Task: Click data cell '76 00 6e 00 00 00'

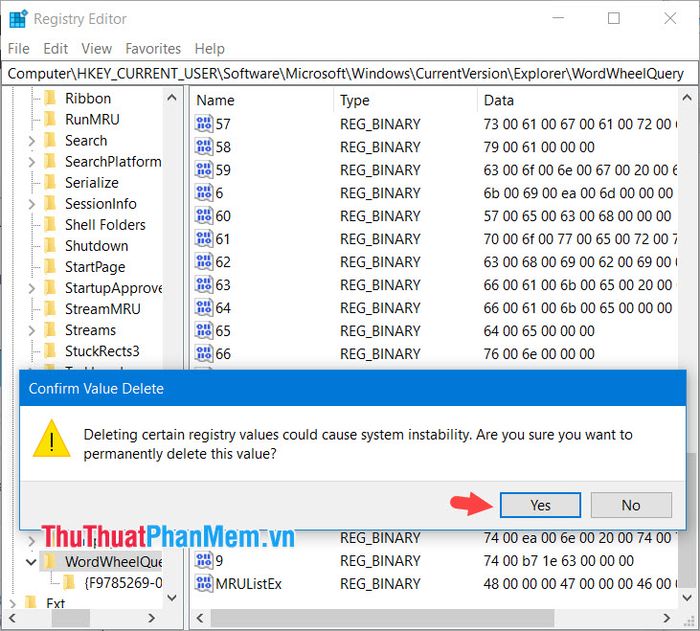Action: click(x=539, y=354)
